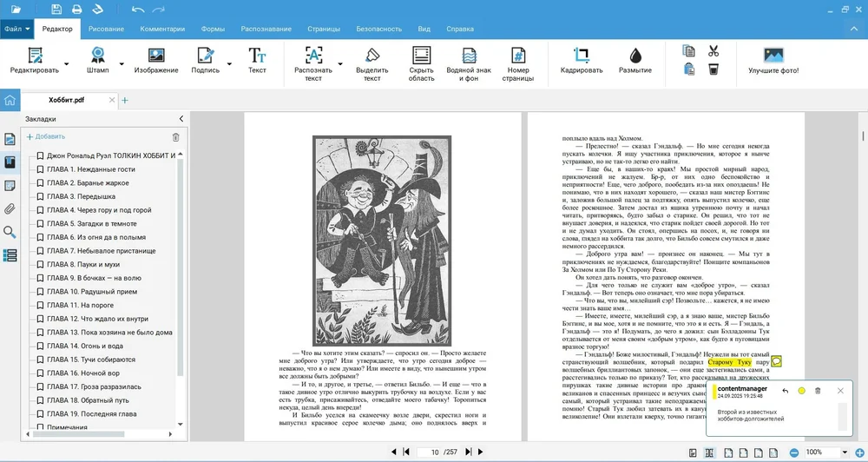Expand the Штамп dropdown arrow
The width and height of the screenshot is (868, 462).
click(122, 63)
